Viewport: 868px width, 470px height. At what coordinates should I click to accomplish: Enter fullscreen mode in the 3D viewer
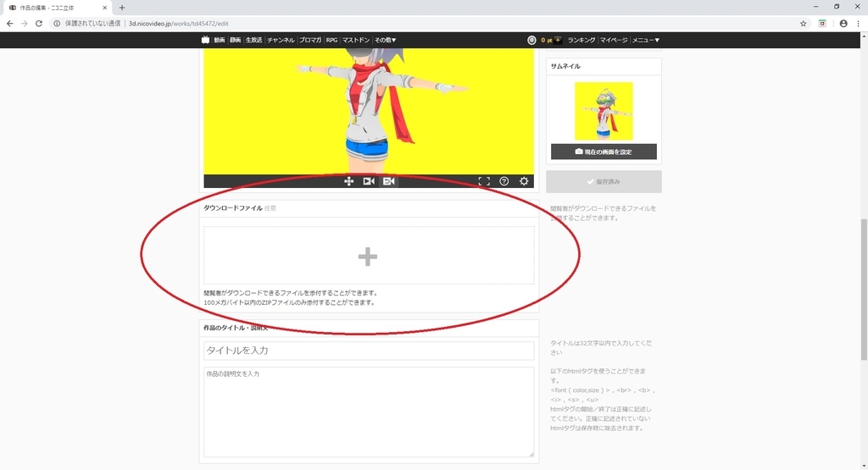coord(484,181)
